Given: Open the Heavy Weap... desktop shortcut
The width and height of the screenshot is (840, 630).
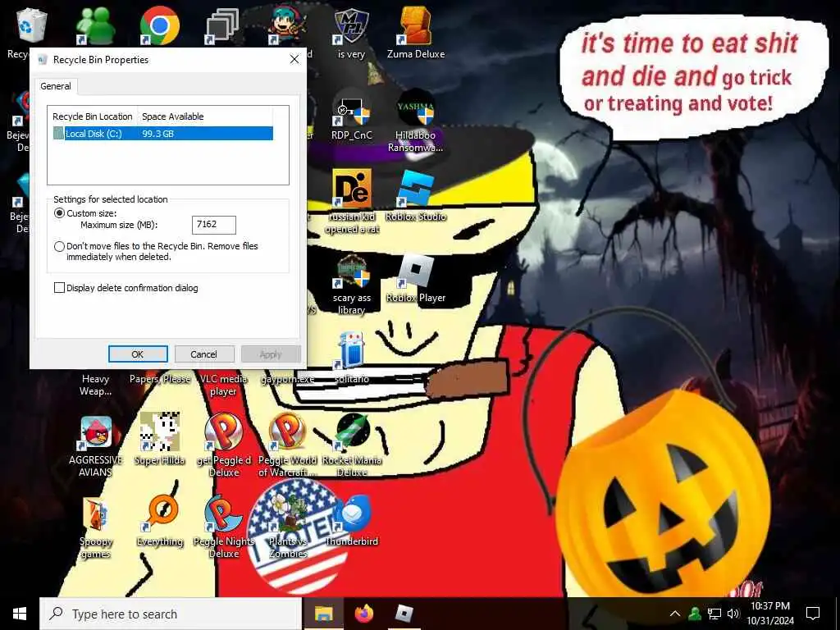Looking at the screenshot, I should [x=95, y=385].
